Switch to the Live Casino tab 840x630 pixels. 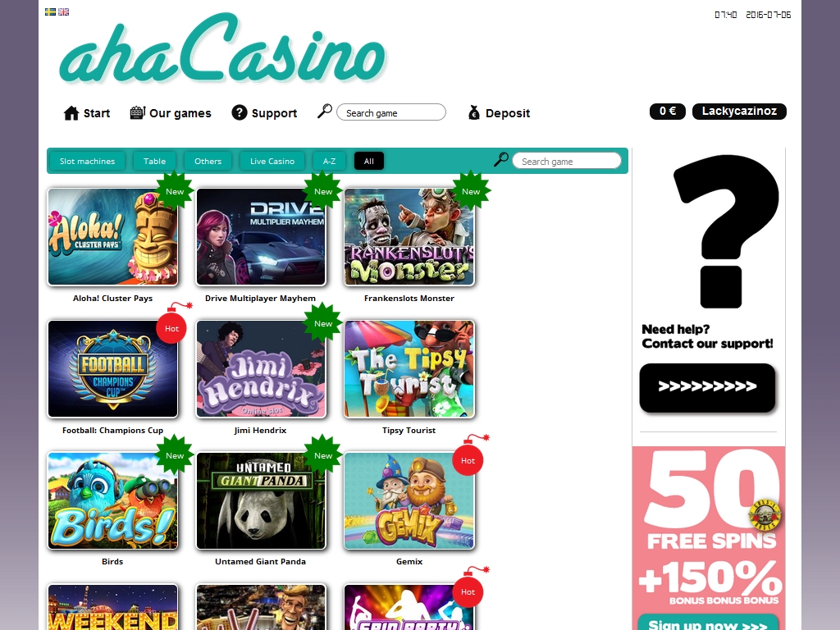tap(272, 162)
